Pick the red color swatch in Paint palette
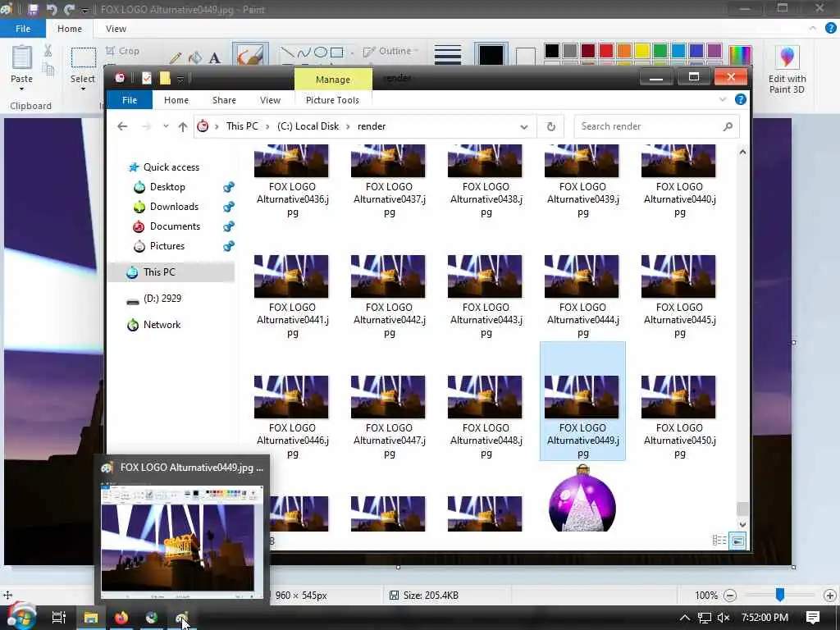The image size is (840, 630). pyautogui.click(x=606, y=51)
